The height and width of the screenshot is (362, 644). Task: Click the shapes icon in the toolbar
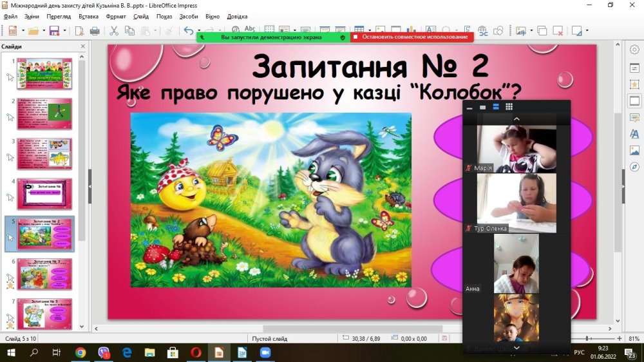coord(498,31)
